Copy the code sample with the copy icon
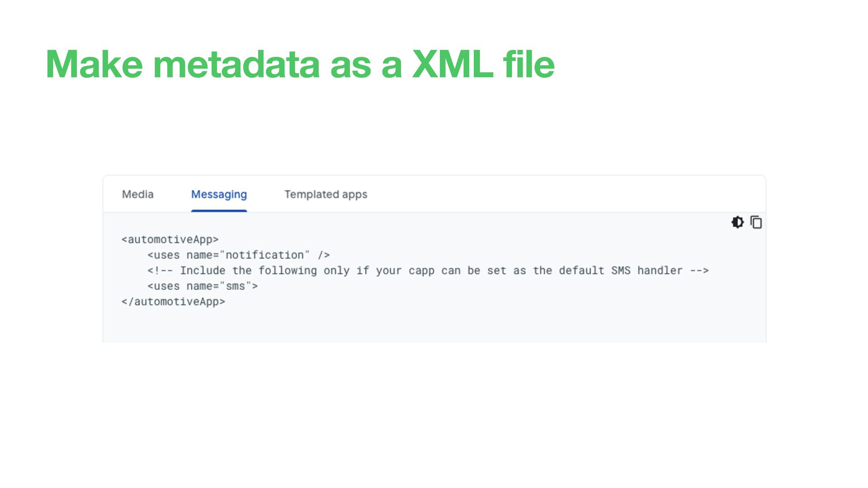 click(x=756, y=222)
